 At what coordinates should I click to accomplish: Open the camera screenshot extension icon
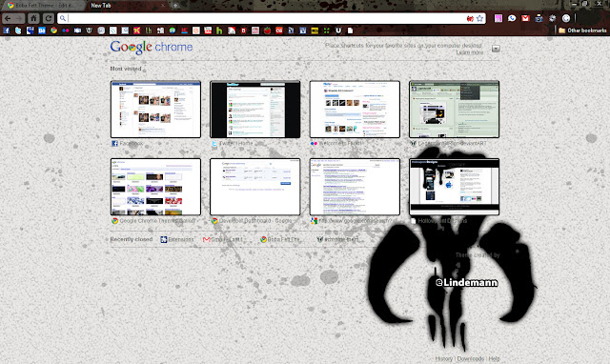coord(539,18)
